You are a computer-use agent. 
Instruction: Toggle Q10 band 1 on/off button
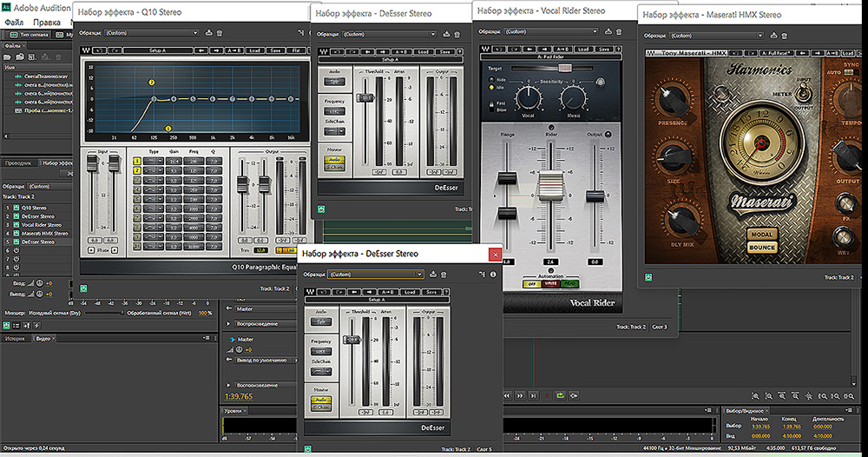(137, 162)
